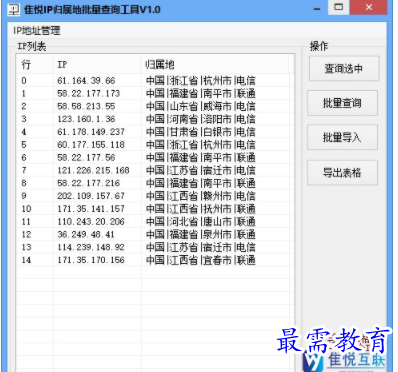Select IP cell 171.35.170.156
The height and width of the screenshot is (372, 398).
pyautogui.click(x=91, y=260)
